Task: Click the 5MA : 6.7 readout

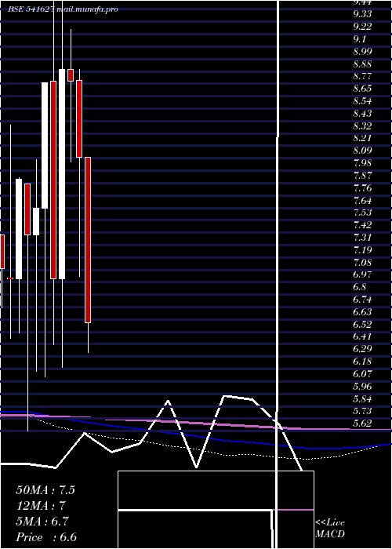Action: pyautogui.click(x=42, y=522)
